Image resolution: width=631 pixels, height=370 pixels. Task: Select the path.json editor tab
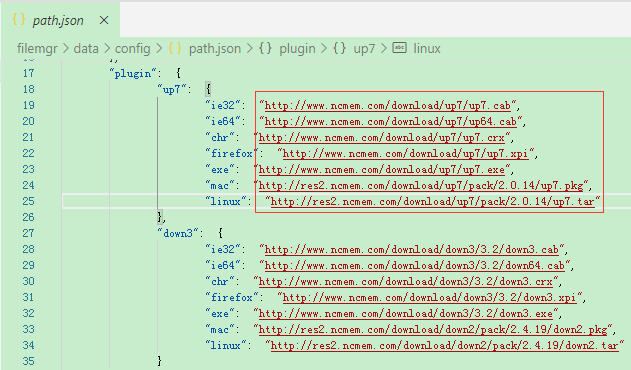point(60,20)
